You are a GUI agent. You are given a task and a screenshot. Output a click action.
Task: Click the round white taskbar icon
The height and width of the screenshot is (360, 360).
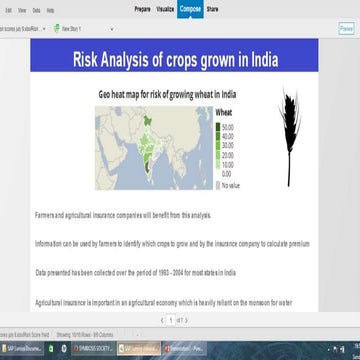coord(64,349)
